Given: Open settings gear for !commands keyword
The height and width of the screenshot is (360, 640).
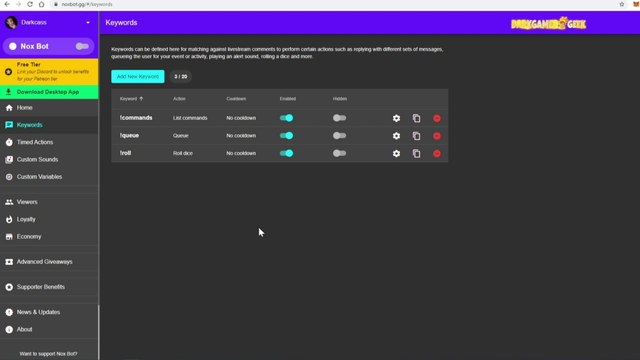Looking at the screenshot, I should pos(396,118).
